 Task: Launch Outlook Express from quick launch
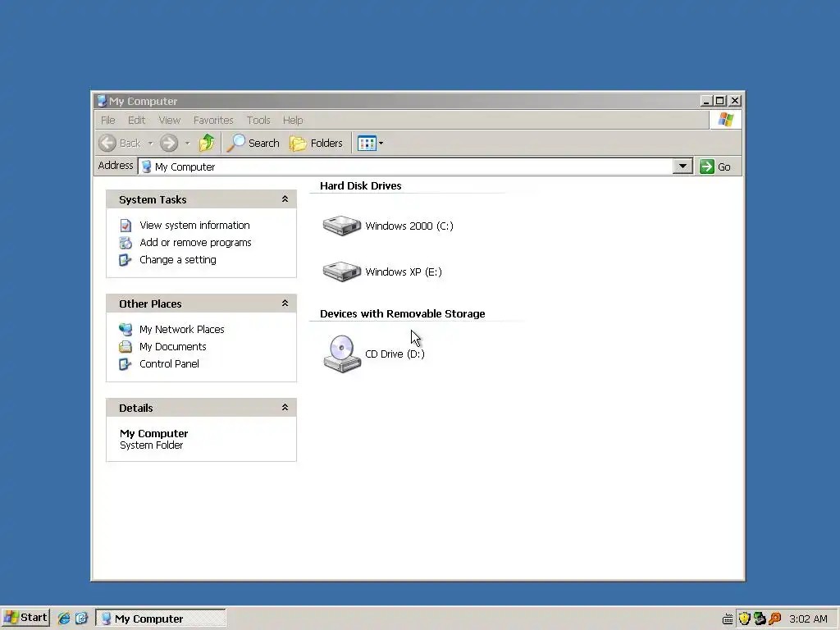[x=81, y=619]
